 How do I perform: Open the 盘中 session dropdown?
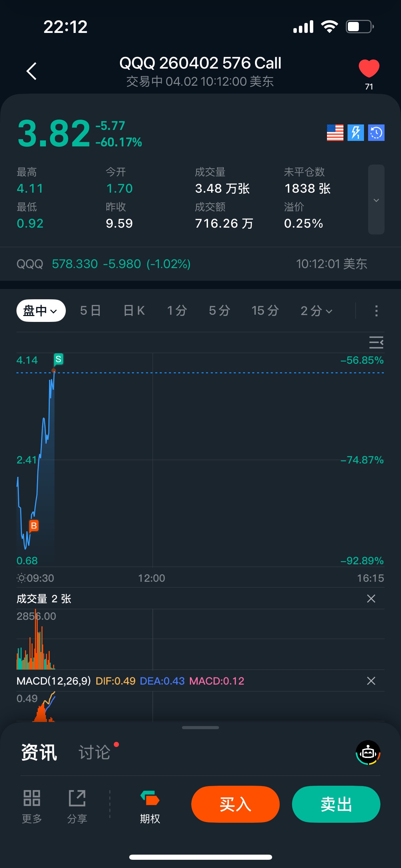point(41,311)
